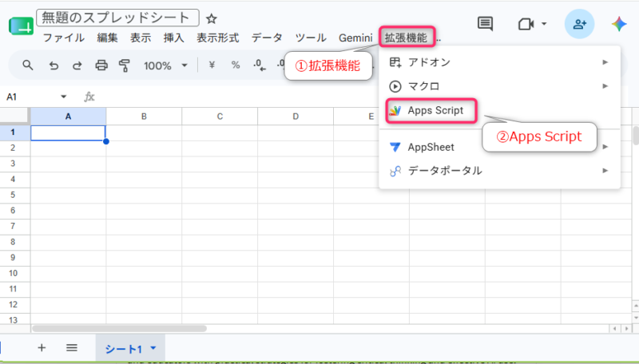
Task: Click the horizontal scroll left arrow
Action: click(614, 328)
